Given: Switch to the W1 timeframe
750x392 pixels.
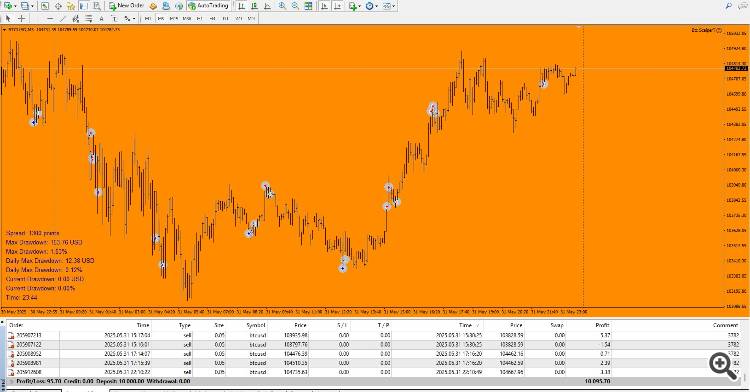Looking at the screenshot, I should [x=238, y=18].
